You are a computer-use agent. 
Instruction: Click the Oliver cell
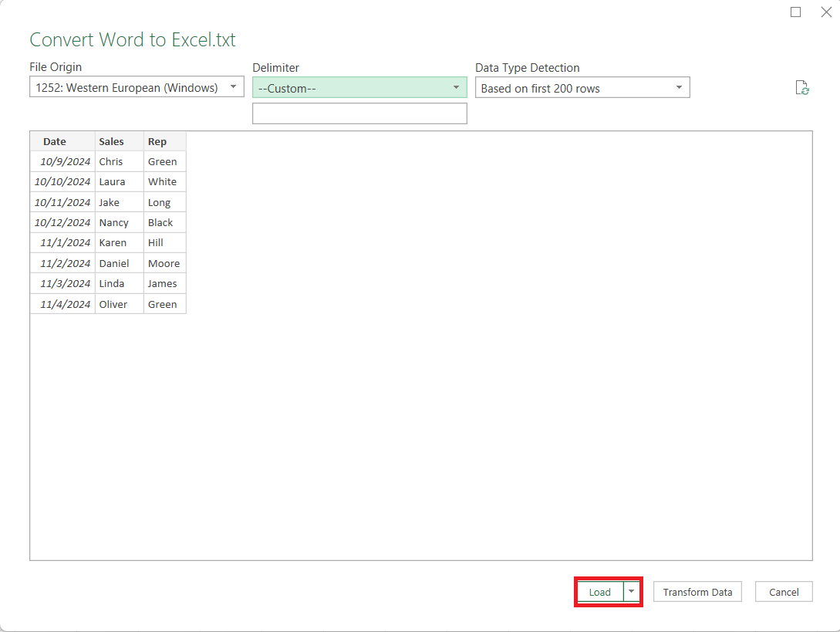click(x=120, y=304)
